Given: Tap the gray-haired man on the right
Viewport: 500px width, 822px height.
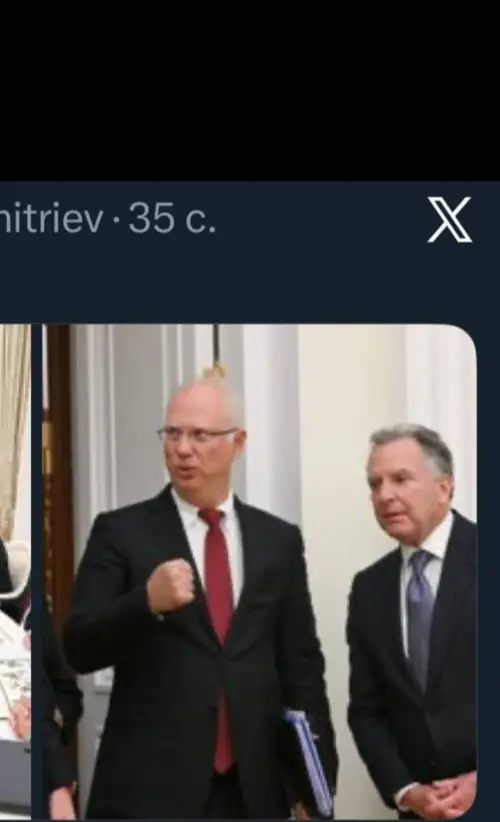Looking at the screenshot, I should (412, 619).
